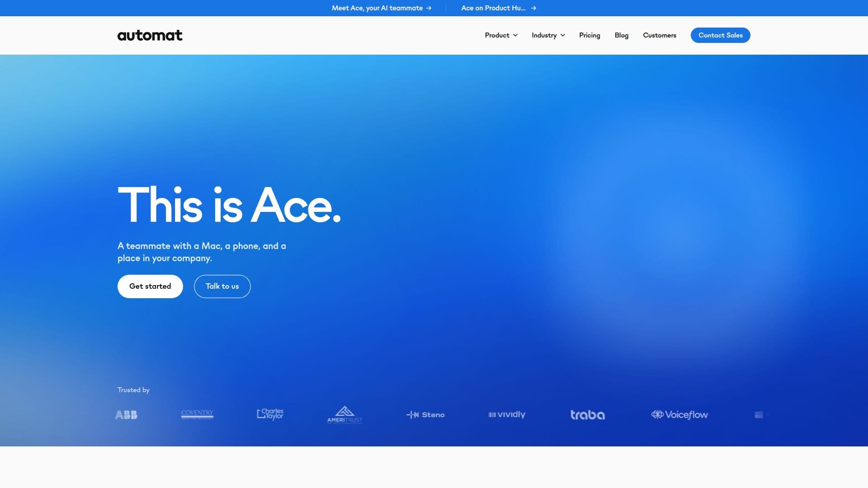Click the Contact Sales button
868x488 pixels.
coord(720,35)
